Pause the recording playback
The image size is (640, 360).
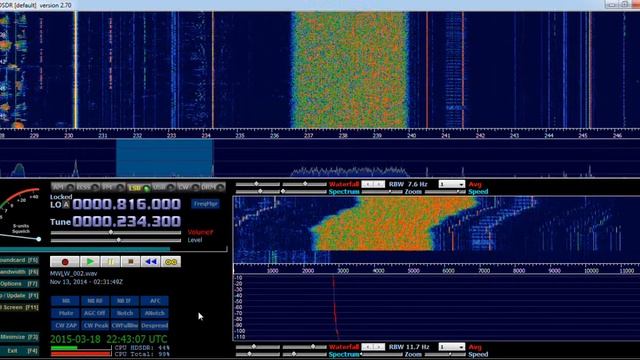coord(110,262)
